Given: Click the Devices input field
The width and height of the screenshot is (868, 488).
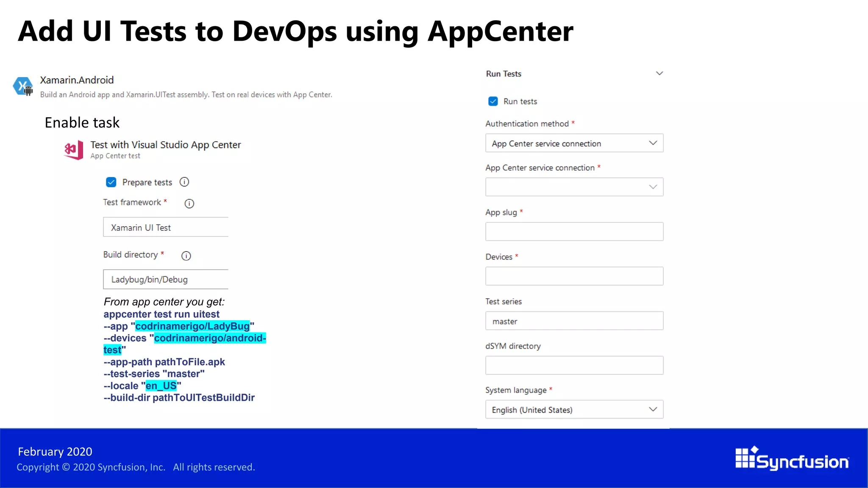Looking at the screenshot, I should pos(574,276).
